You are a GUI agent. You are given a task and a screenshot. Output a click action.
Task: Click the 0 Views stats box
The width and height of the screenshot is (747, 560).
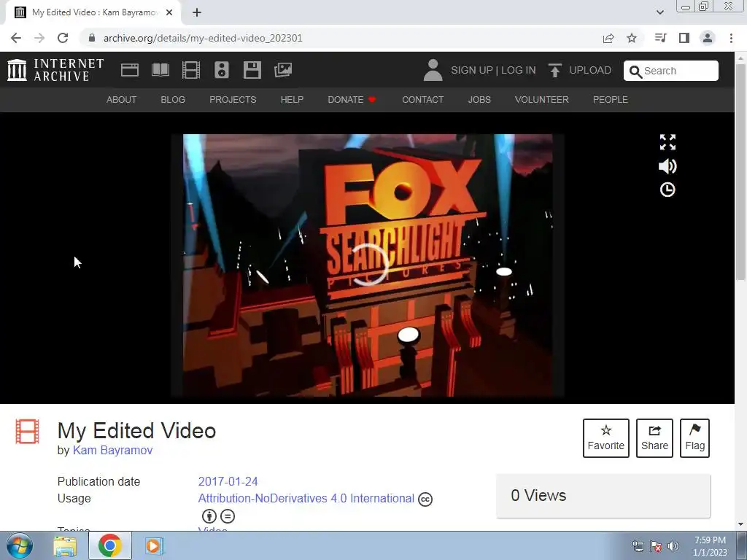click(603, 496)
